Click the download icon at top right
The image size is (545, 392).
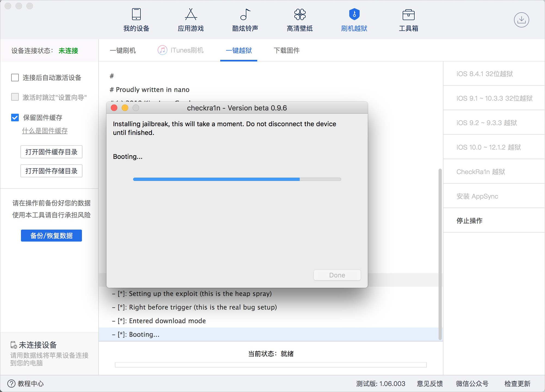(522, 20)
